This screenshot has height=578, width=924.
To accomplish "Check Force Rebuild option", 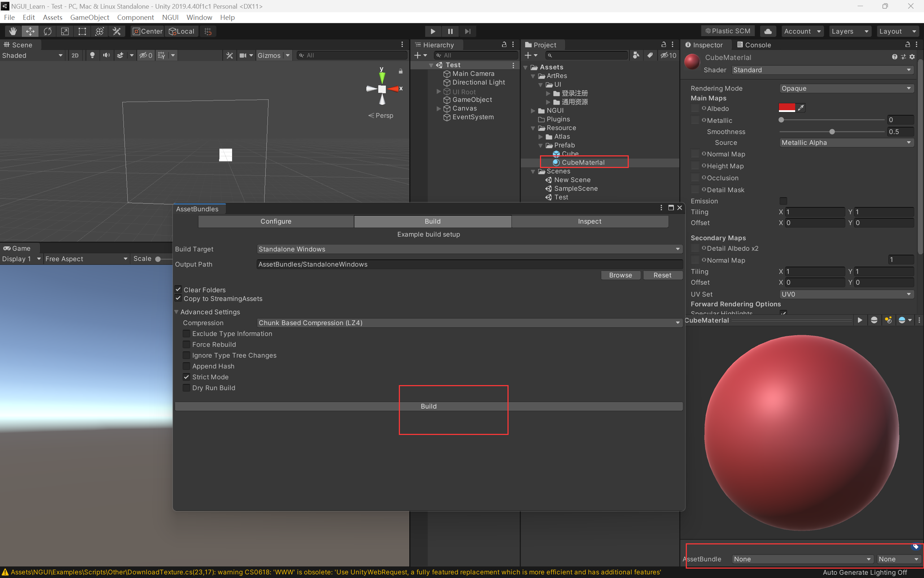I will pyautogui.click(x=186, y=344).
